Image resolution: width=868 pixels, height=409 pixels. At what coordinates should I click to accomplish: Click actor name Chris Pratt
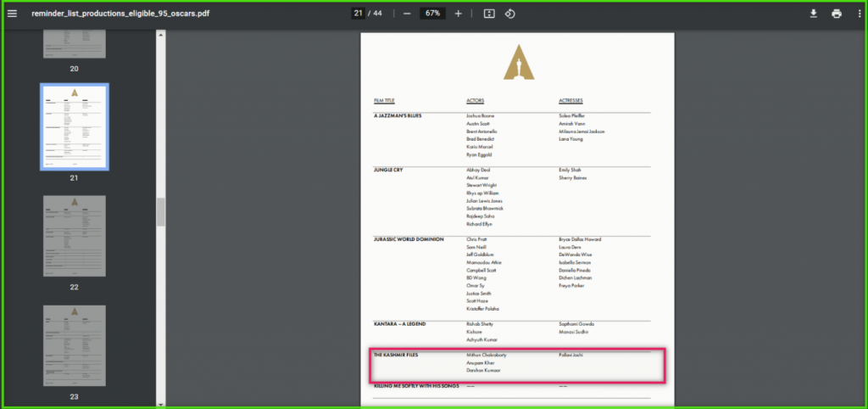tap(476, 239)
